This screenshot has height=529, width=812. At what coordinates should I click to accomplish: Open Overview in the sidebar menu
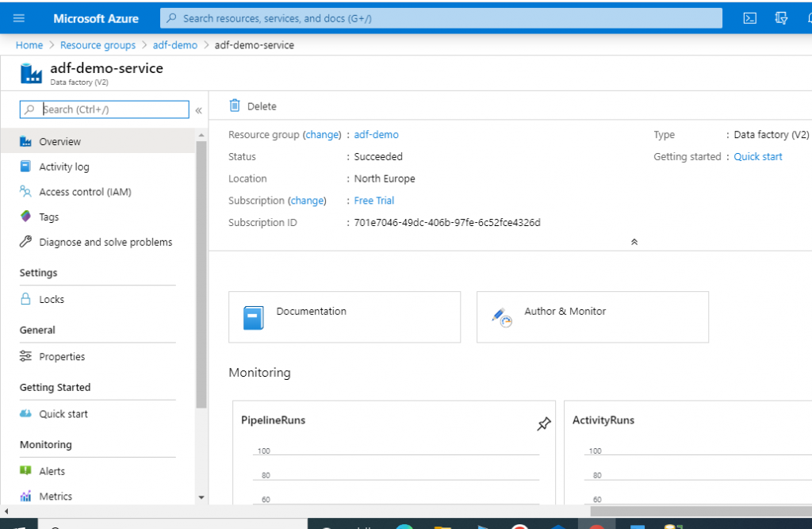98,141
